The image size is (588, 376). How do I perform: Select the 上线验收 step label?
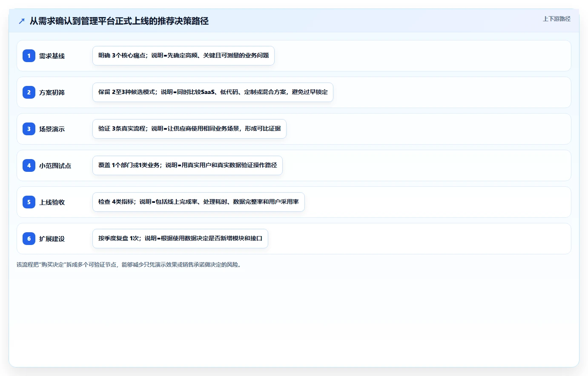click(x=52, y=202)
